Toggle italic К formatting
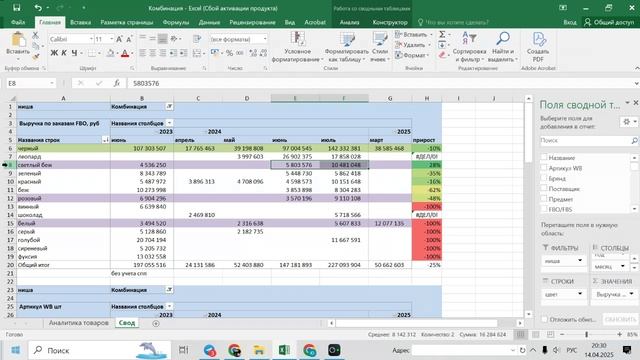The width and height of the screenshot is (640, 360). 64,53
